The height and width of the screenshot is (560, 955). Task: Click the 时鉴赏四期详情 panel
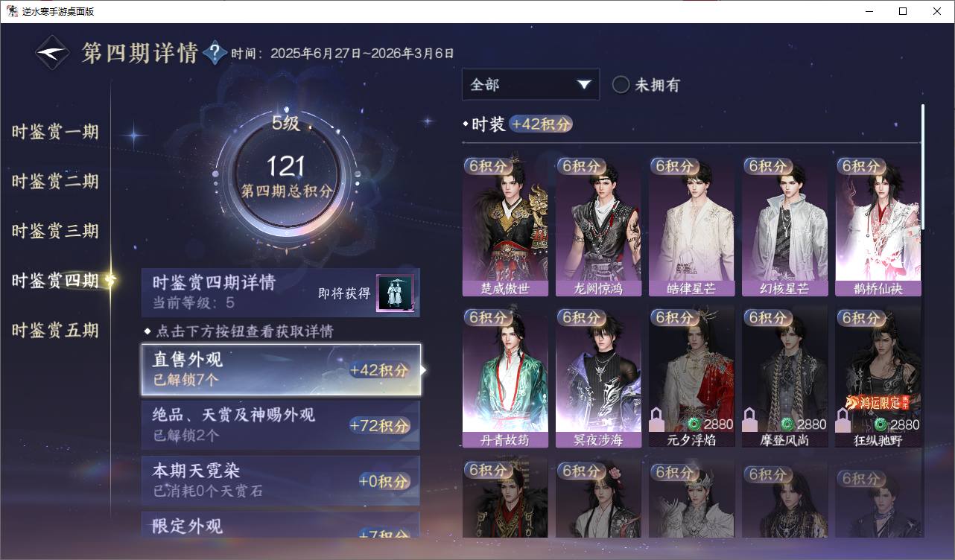click(x=281, y=293)
